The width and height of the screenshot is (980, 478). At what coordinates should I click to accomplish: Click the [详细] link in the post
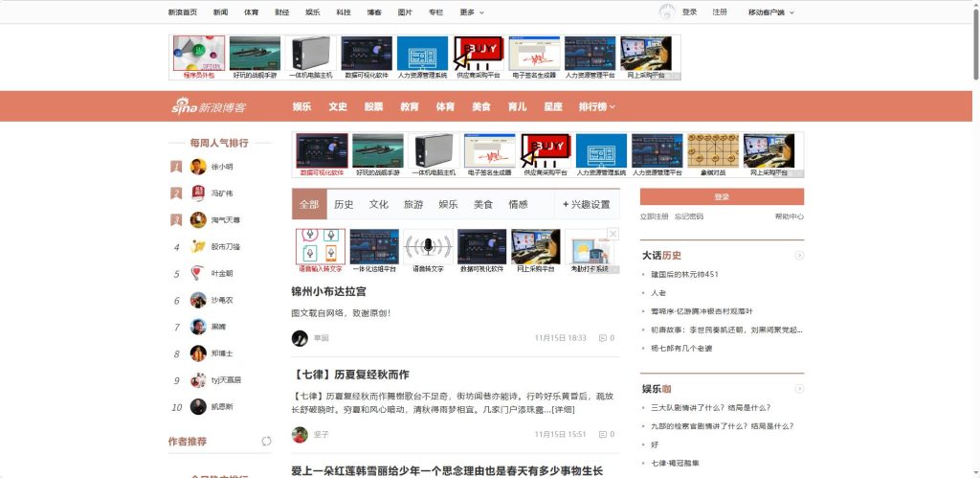click(x=563, y=410)
